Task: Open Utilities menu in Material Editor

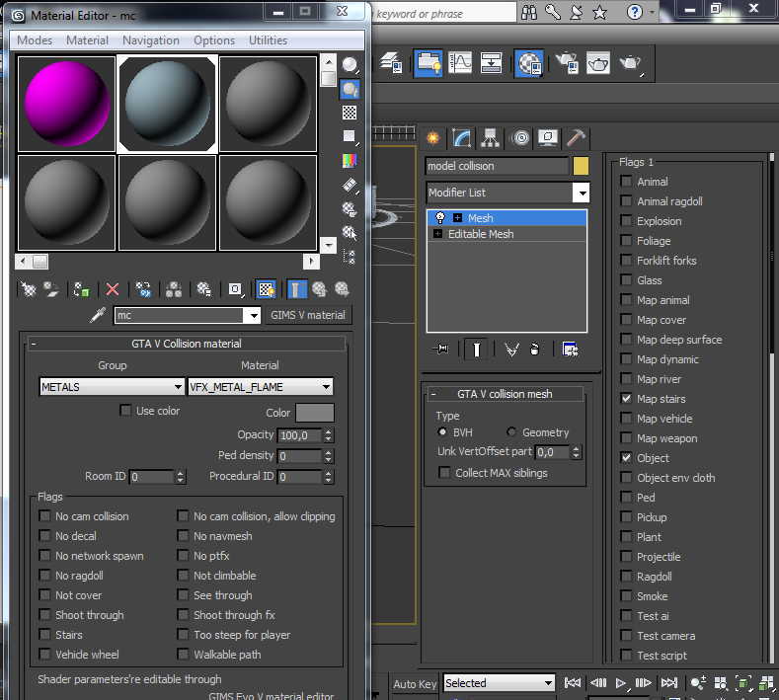Action: coord(268,40)
